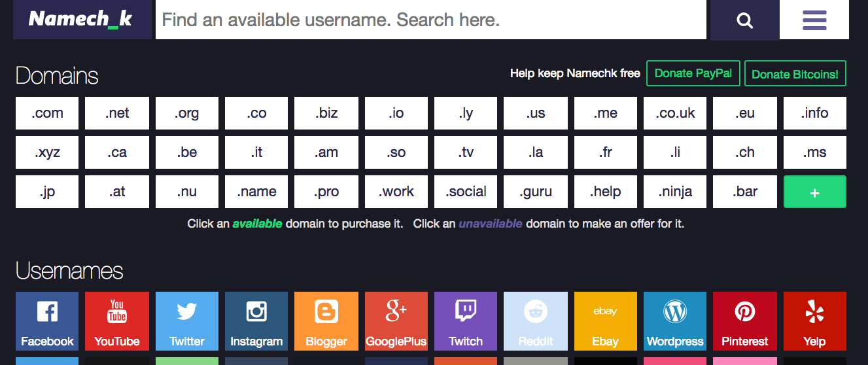The width and height of the screenshot is (868, 365).
Task: Click the .info domain tile
Action: coord(815,113)
